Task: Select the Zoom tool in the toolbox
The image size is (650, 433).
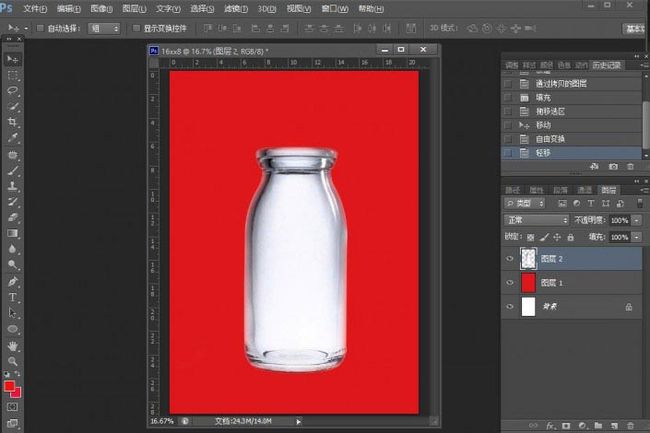Action: tap(12, 361)
